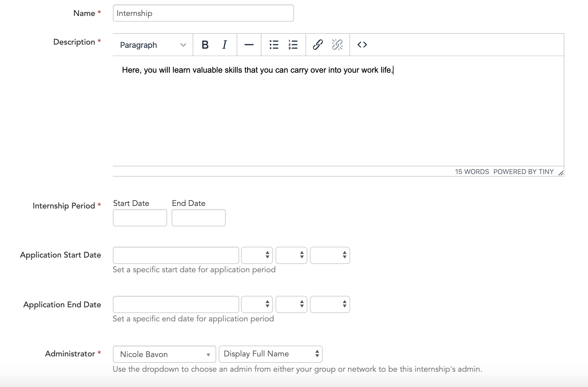Open second time selector for Application Start Date
Image resolution: width=588 pixels, height=387 pixels.
click(x=291, y=255)
